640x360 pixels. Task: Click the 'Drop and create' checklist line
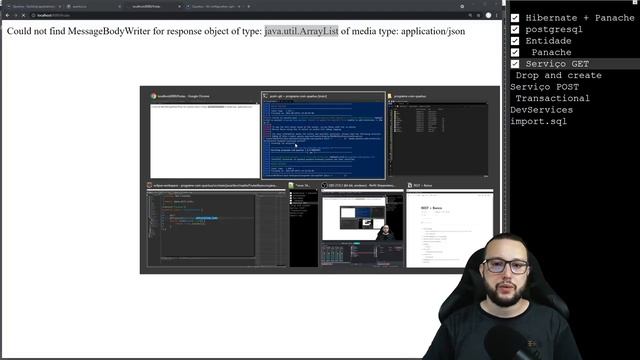[558, 75]
